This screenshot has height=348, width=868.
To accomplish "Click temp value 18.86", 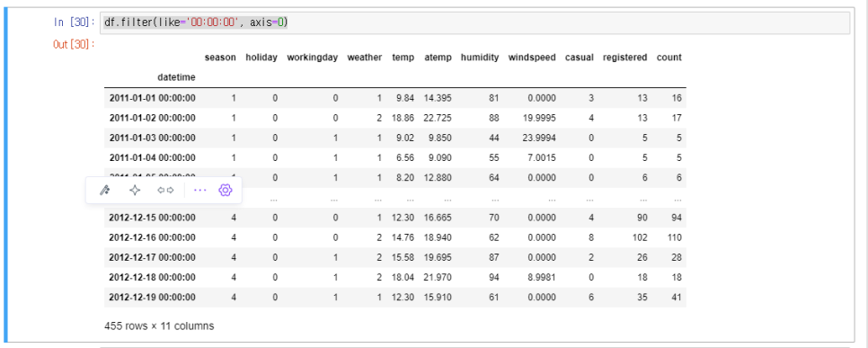I will tap(403, 118).
